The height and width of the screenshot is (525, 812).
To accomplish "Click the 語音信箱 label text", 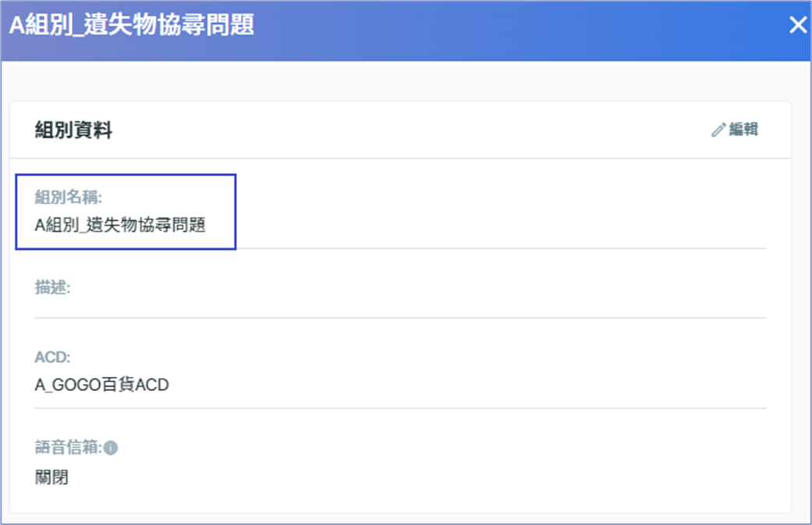I will click(x=69, y=447).
